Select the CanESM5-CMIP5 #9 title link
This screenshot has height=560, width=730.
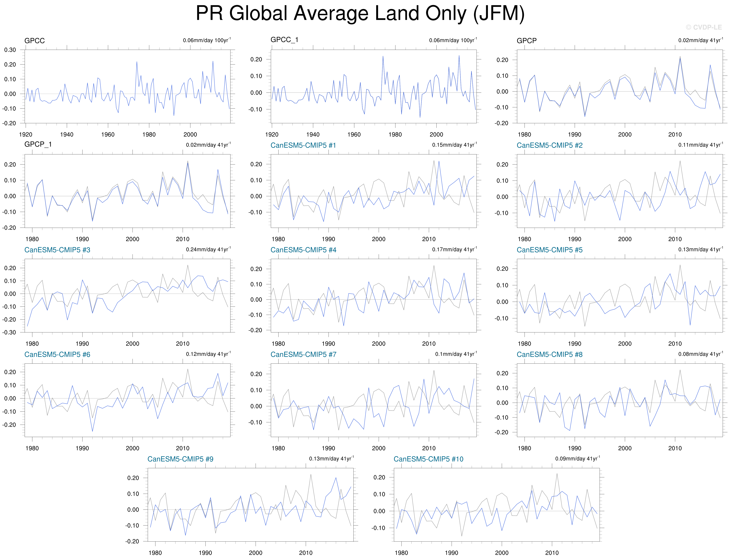180,459
